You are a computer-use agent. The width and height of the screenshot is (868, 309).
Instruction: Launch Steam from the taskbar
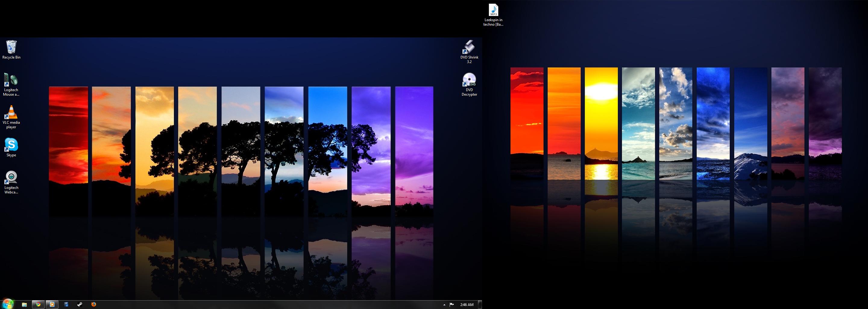80,304
